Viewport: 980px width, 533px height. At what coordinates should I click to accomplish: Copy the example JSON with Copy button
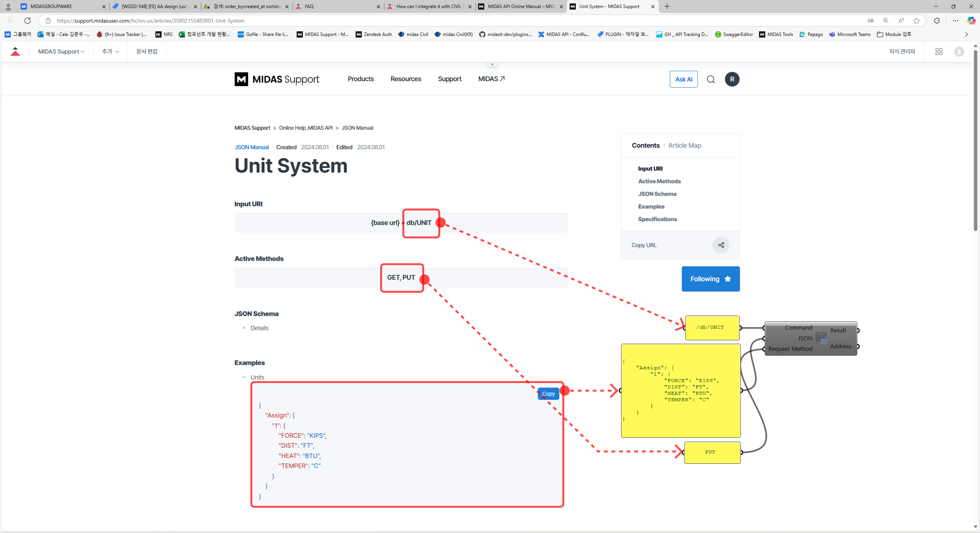548,394
